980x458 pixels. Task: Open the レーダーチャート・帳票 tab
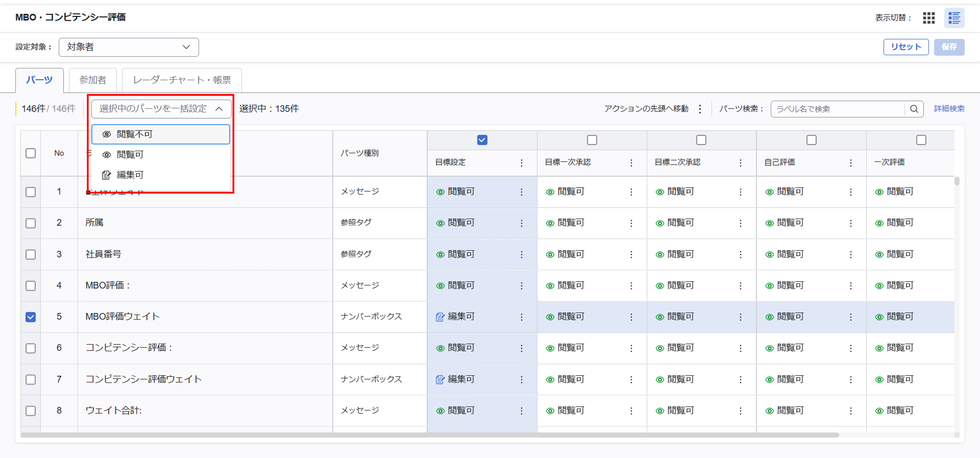182,80
